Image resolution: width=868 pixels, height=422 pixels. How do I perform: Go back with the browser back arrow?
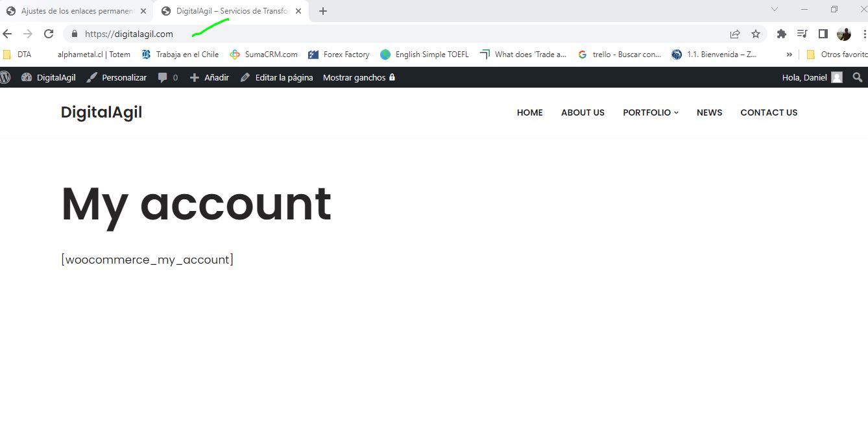pos(7,34)
